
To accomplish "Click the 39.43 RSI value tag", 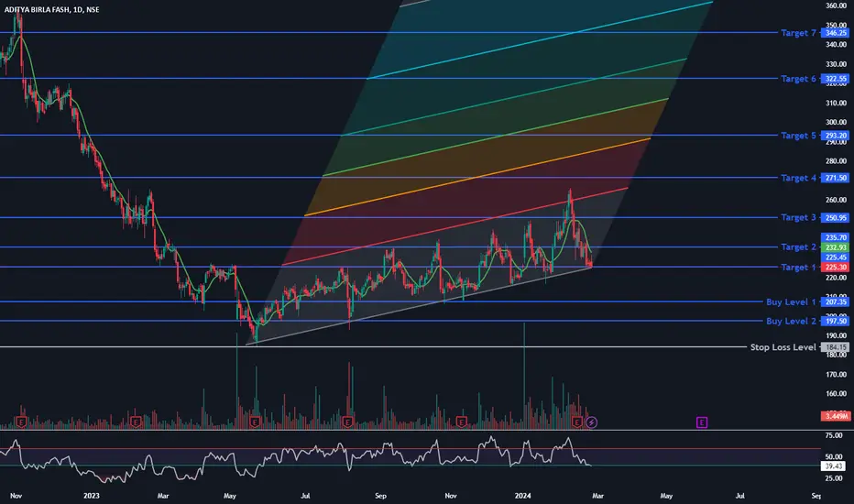I will click(834, 466).
